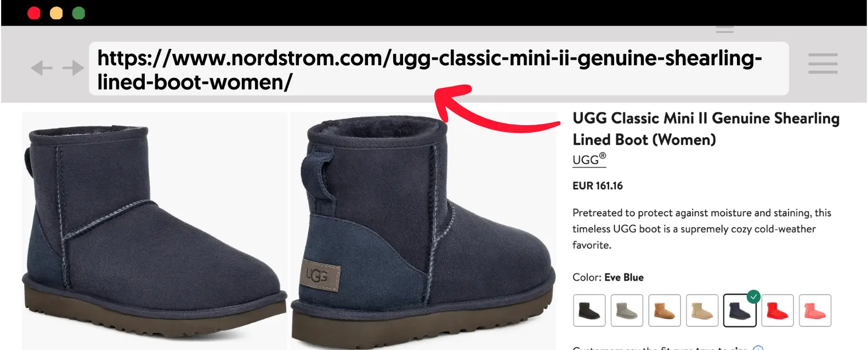Open the browser hamburger menu
This screenshot has width=868, height=350.
point(822,63)
